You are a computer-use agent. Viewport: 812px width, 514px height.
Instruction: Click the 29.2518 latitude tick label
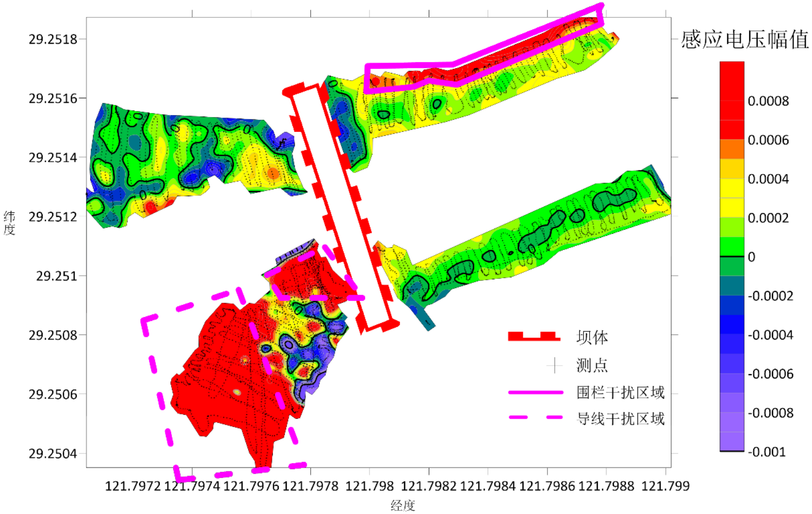[53, 39]
